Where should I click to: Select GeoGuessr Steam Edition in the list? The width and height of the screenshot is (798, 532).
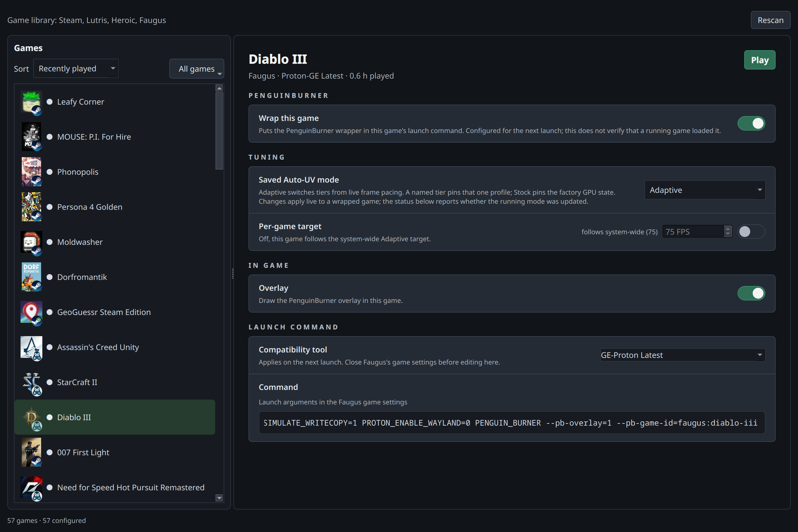pyautogui.click(x=115, y=312)
